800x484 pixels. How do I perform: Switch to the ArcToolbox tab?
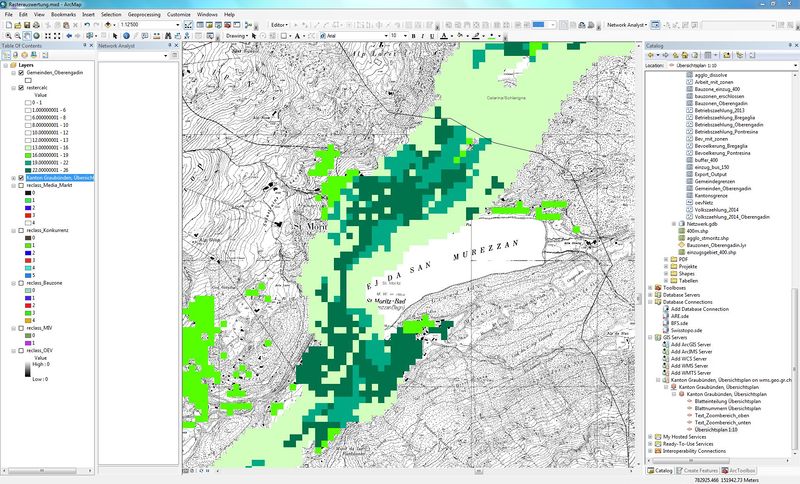[740, 469]
